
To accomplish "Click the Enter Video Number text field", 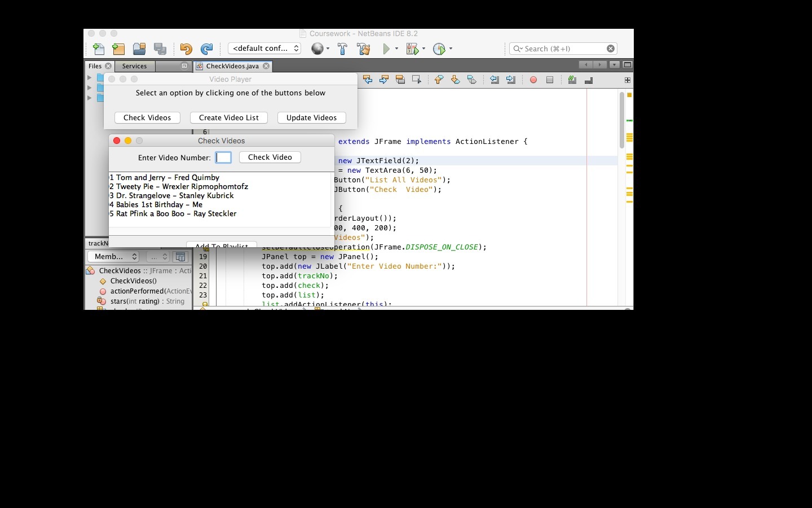I will point(223,157).
